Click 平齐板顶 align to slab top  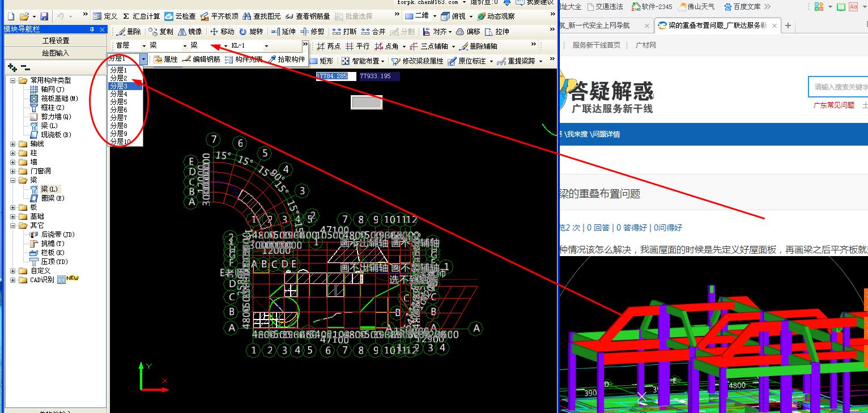(x=220, y=16)
